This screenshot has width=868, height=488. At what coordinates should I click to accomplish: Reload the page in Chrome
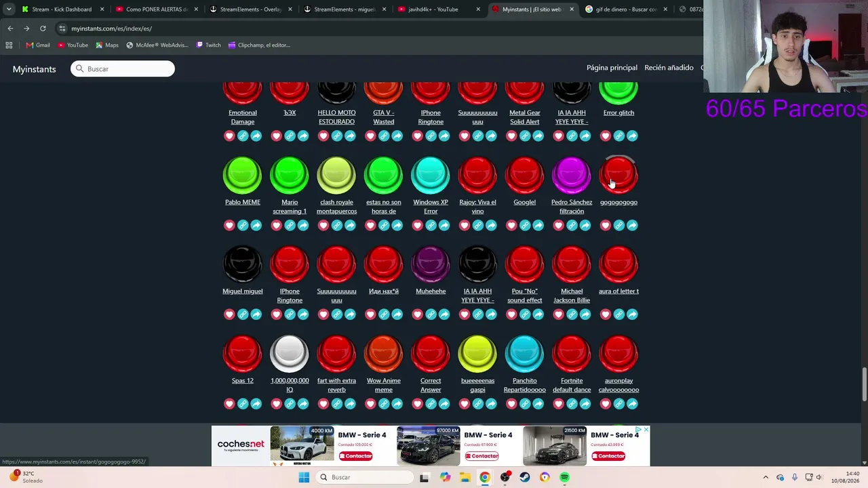43,28
